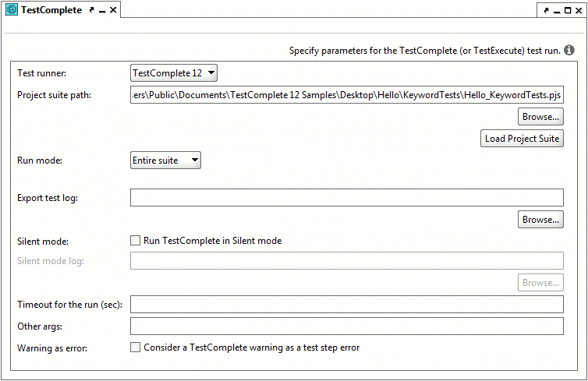The height and width of the screenshot is (381, 588).
Task: Check Consider a TestComplete warning as error
Action: pos(135,347)
